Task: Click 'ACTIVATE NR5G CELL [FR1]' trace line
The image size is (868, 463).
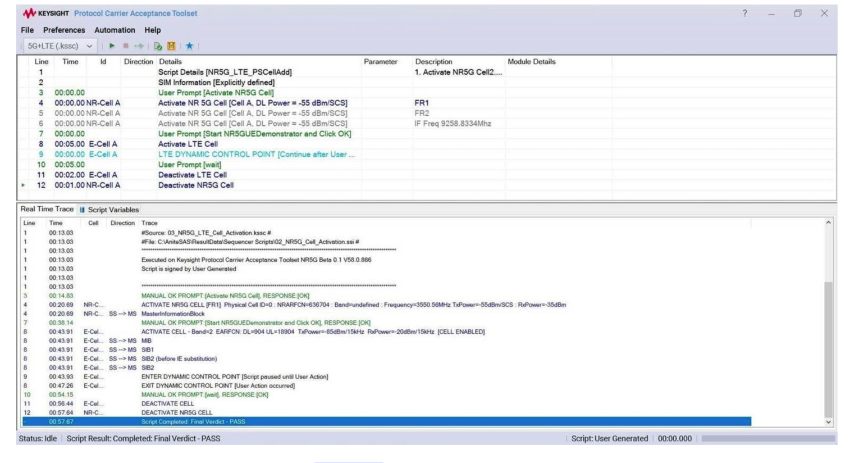Action: pos(353,305)
